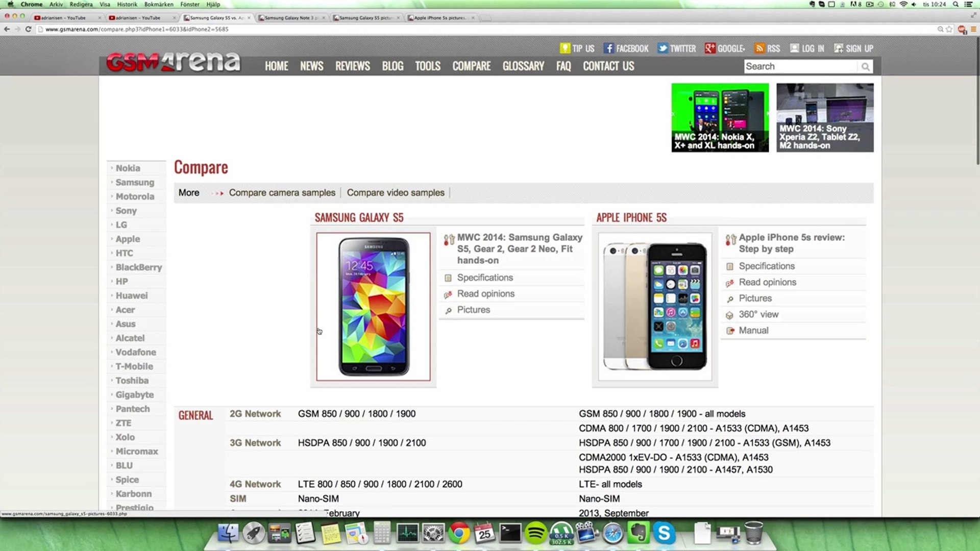Select Samsung in brand sidebar
The height and width of the screenshot is (551, 980).
pos(135,182)
